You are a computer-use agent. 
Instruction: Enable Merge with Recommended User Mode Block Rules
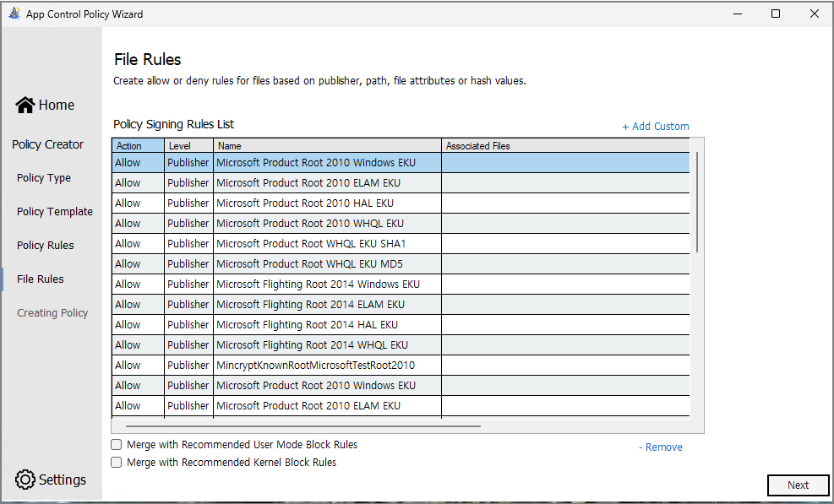tap(116, 444)
